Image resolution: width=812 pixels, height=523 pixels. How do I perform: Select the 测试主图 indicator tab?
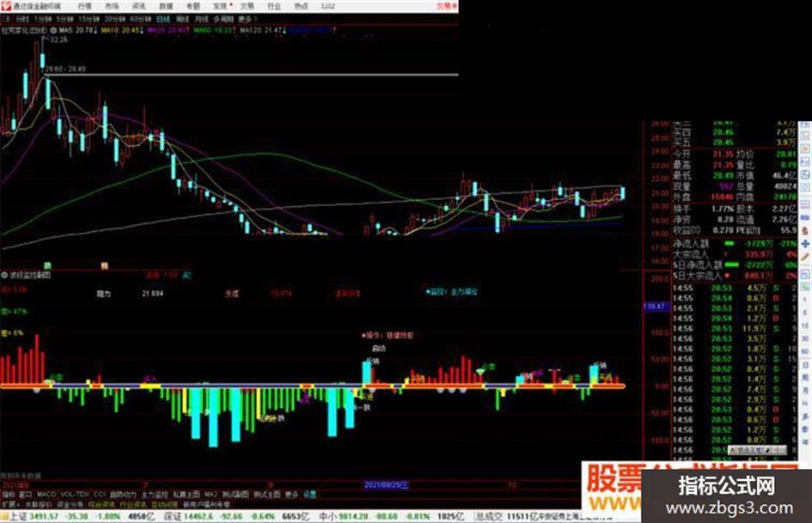click(x=267, y=495)
